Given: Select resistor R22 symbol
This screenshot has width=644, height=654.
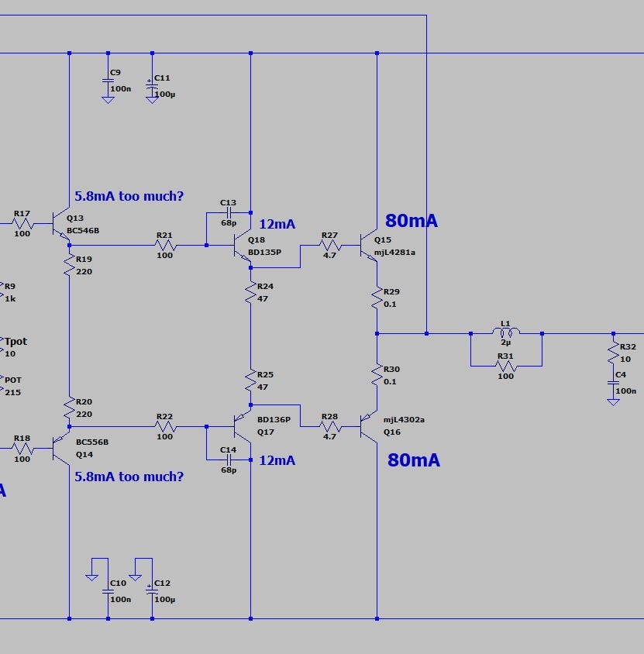Looking at the screenshot, I should pos(166,427).
